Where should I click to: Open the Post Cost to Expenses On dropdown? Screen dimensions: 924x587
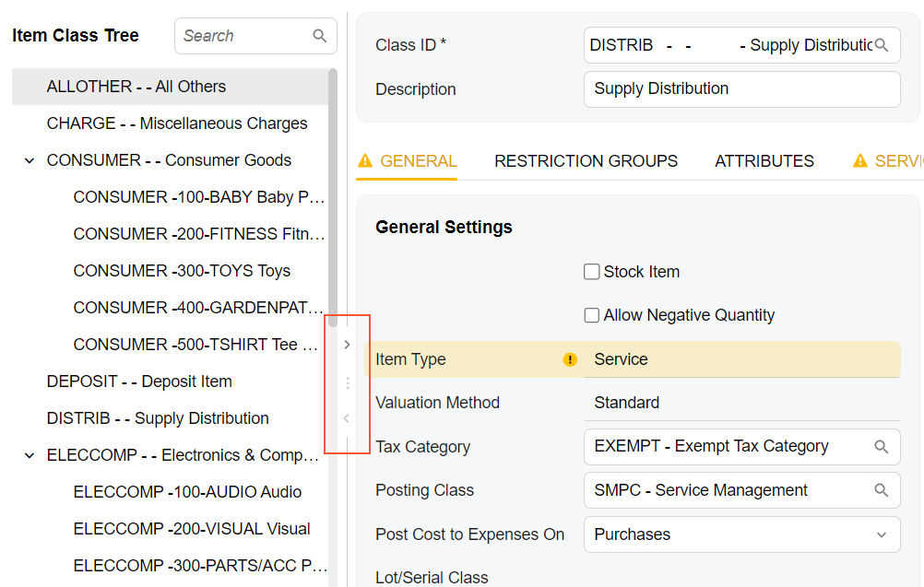(x=881, y=534)
